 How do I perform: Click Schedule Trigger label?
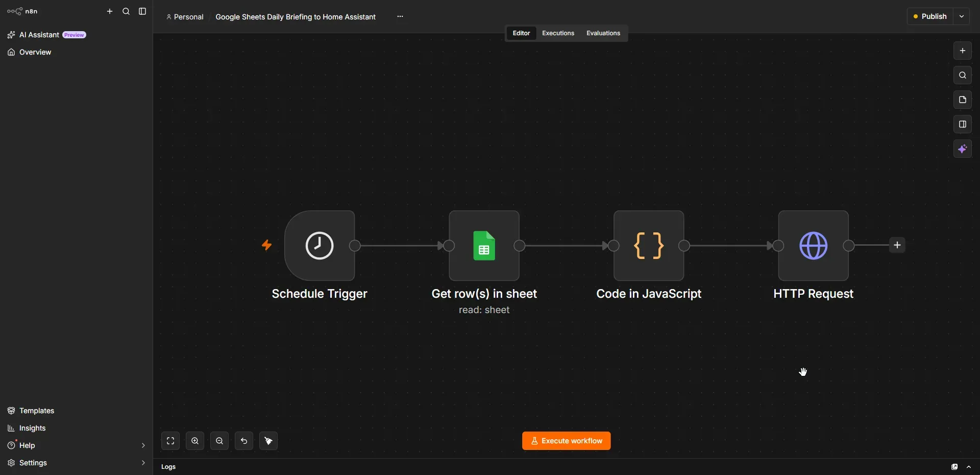[x=320, y=294]
